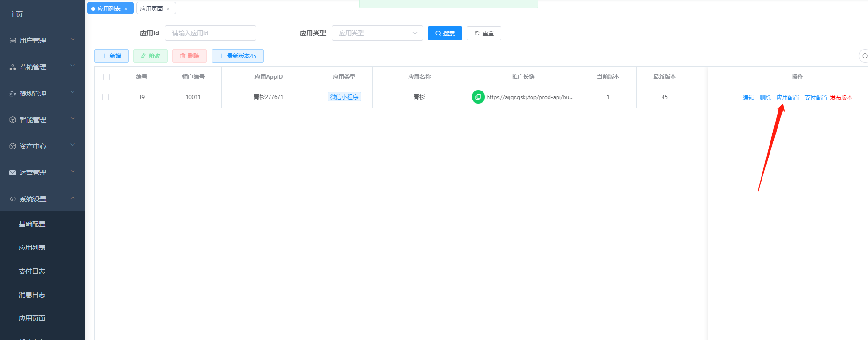Image resolution: width=868 pixels, height=340 pixels.
Task: Open 支付日志 submenu item
Action: [x=32, y=271]
